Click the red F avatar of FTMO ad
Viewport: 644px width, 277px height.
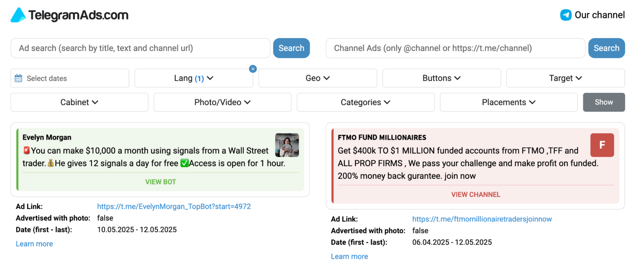(x=602, y=145)
